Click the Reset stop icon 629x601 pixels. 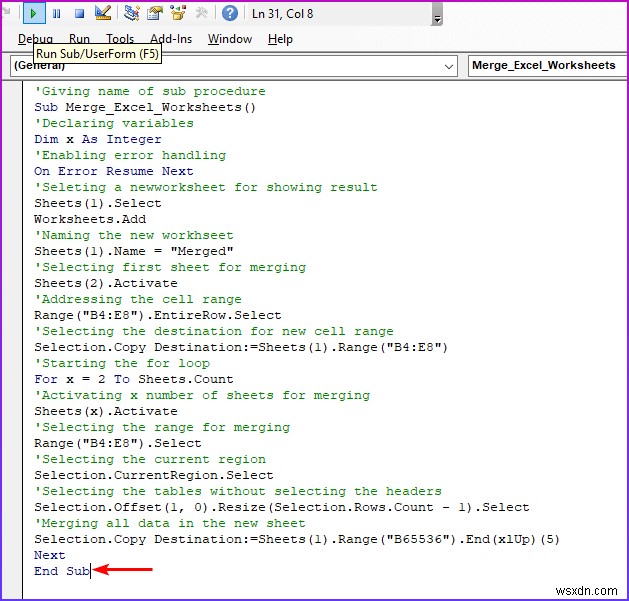tap(79, 14)
